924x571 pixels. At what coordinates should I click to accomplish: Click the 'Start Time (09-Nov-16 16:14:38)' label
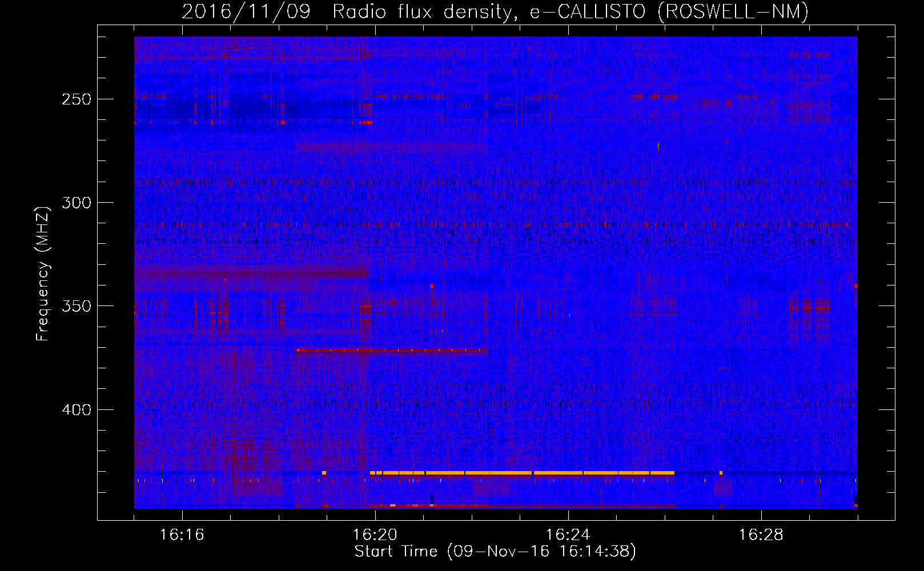pyautogui.click(x=495, y=552)
